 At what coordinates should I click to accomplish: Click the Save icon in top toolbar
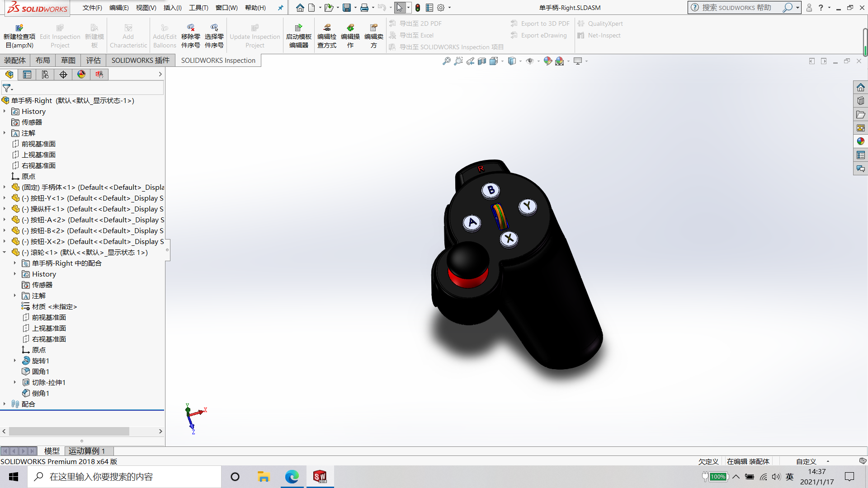(347, 8)
